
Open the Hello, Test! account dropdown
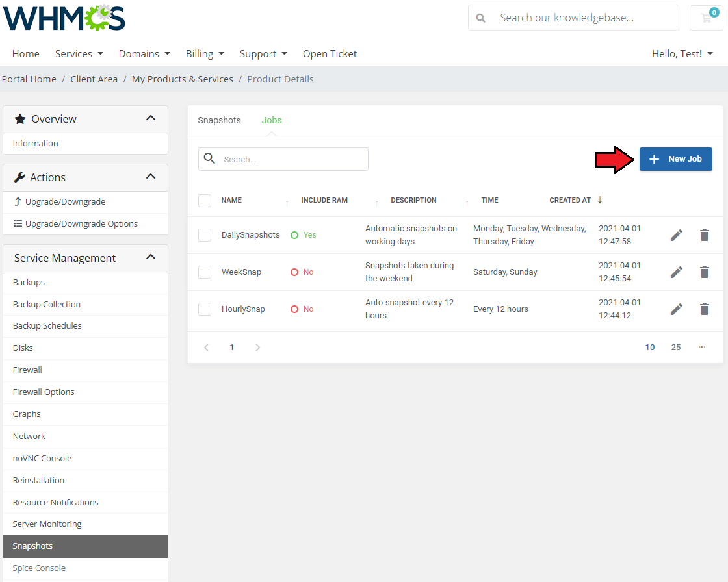(x=682, y=54)
